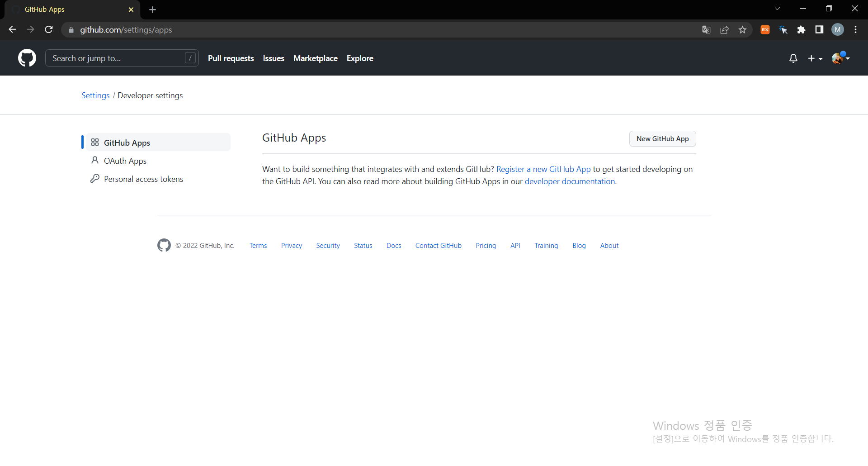
Task: Click the address bar URL
Action: click(126, 30)
